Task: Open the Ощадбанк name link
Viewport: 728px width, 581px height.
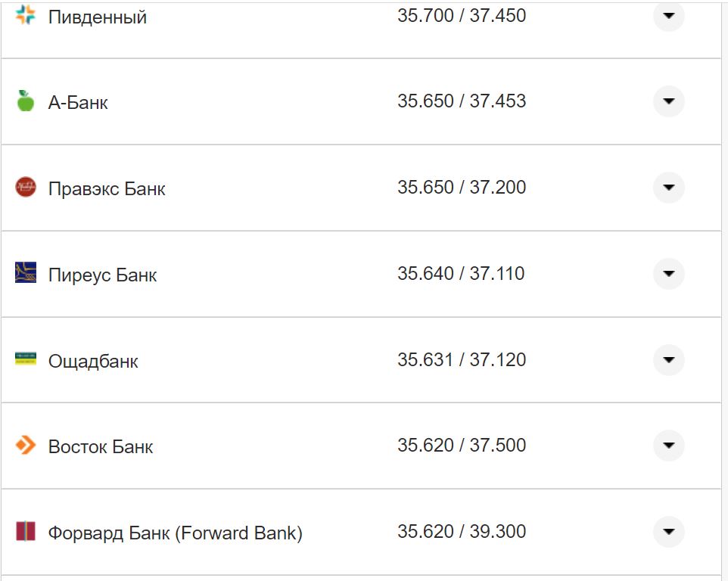Action: coord(93,362)
